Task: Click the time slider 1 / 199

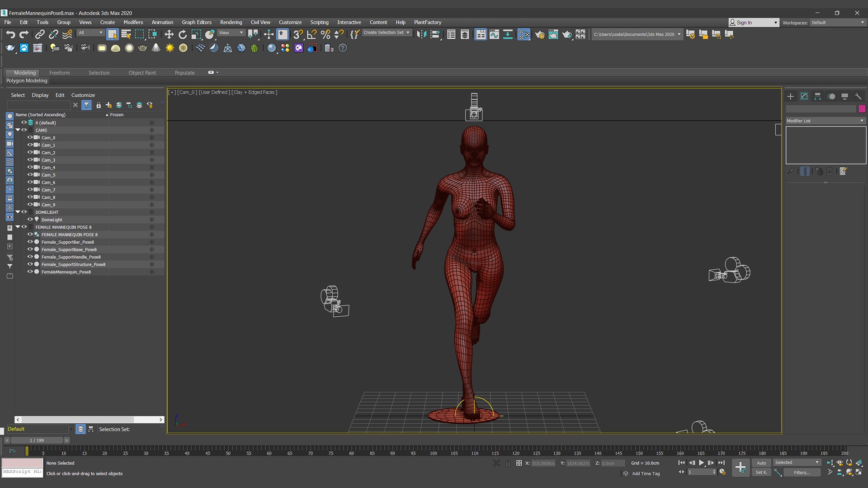Action: coord(37,440)
